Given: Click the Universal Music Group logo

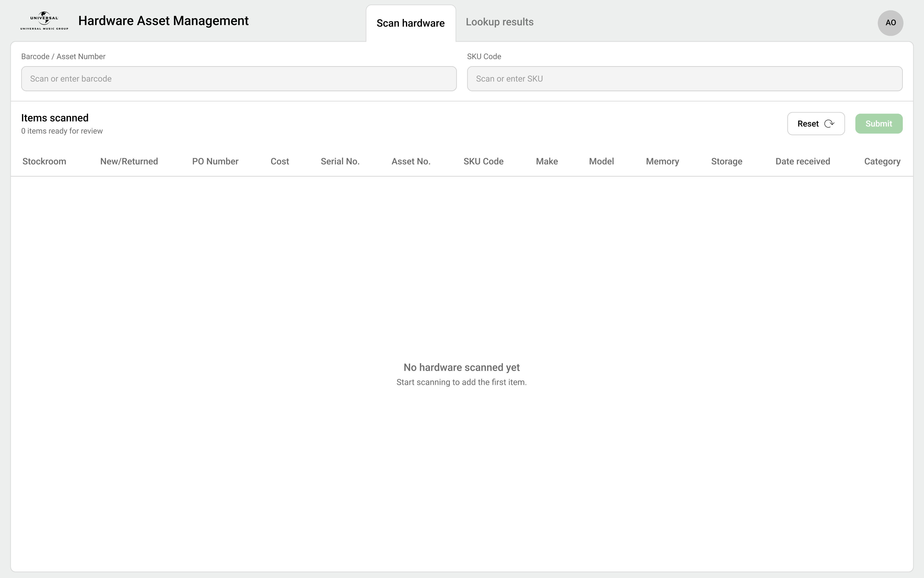Looking at the screenshot, I should (x=44, y=21).
